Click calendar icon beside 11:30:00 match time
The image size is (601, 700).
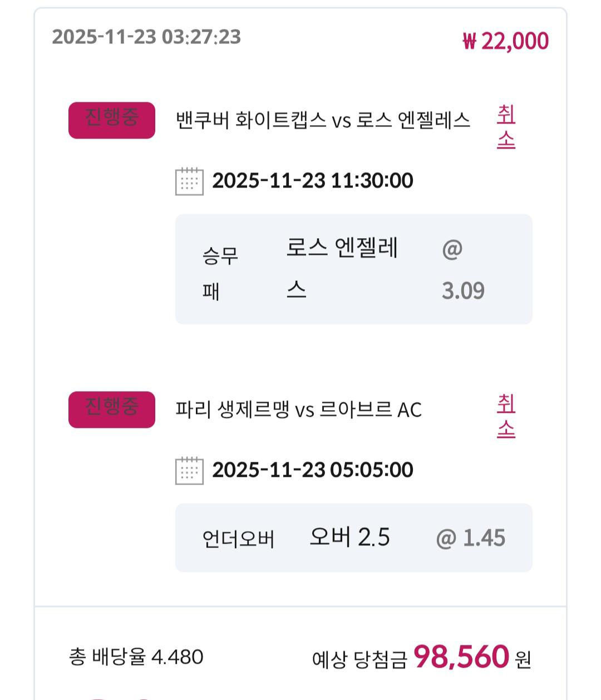(x=189, y=181)
